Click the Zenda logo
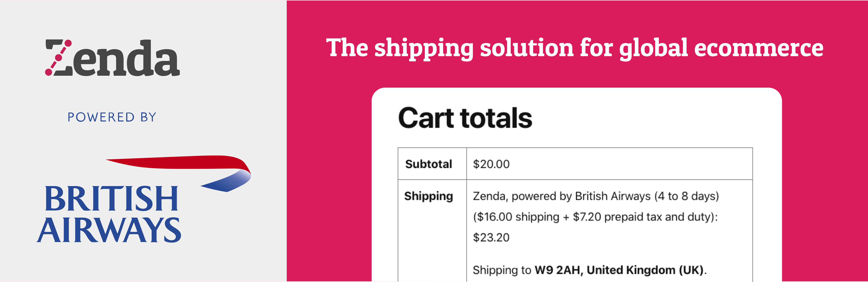This screenshot has width=868, height=282. [112, 58]
